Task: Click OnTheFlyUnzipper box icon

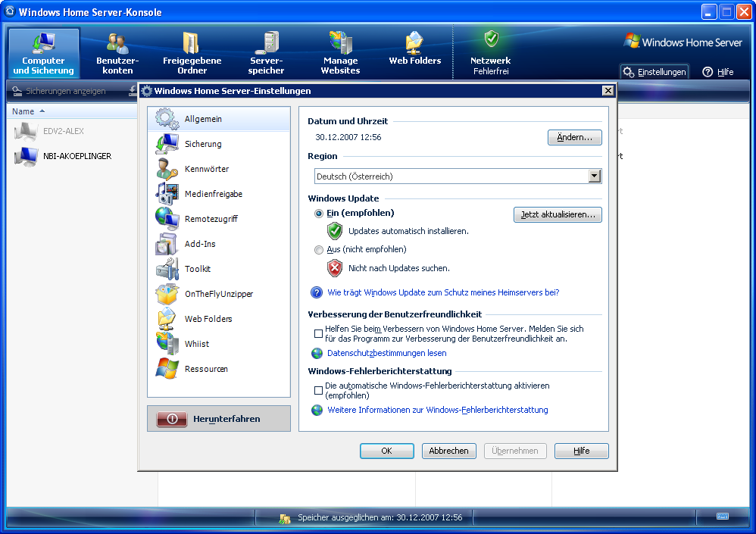Action: tap(167, 294)
